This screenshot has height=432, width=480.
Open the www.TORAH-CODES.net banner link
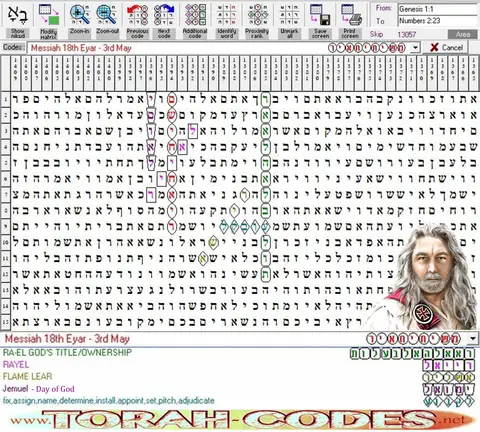pyautogui.click(x=240, y=419)
